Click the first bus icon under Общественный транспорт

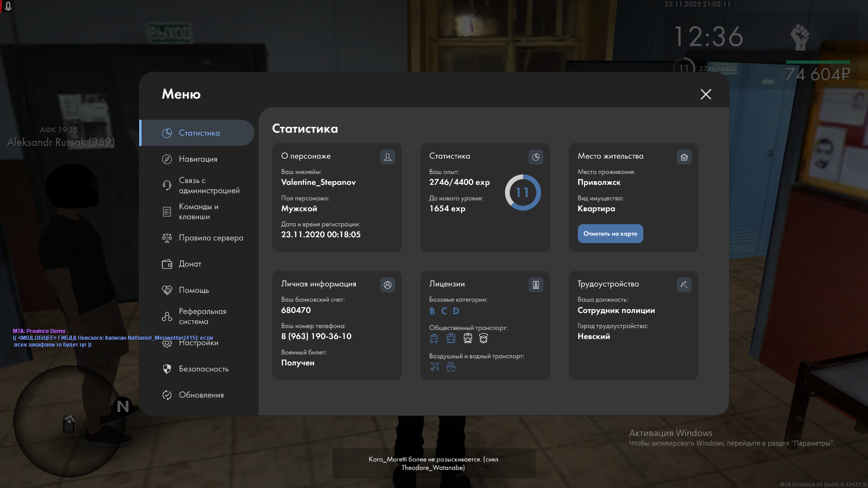(434, 338)
